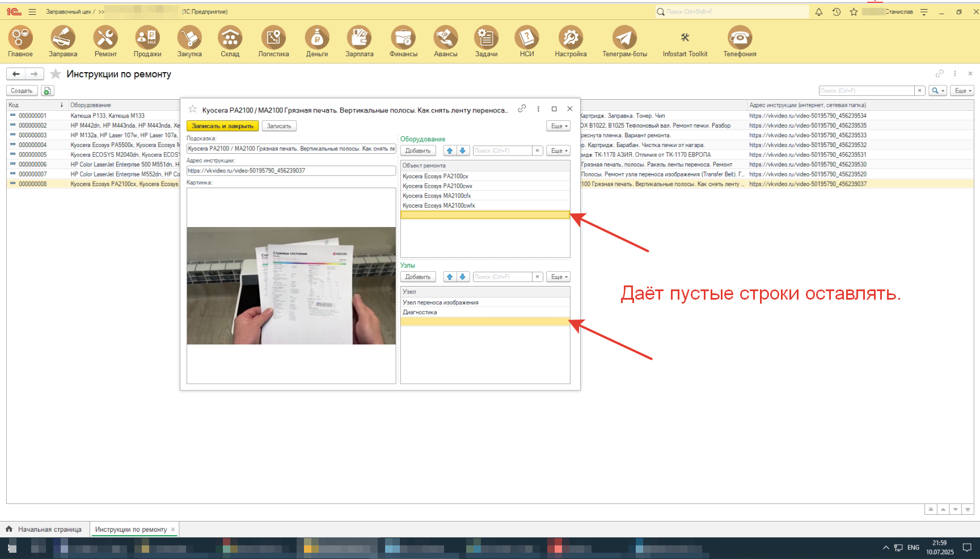This screenshot has width=980, height=559.
Task: Move Узлы row down
Action: point(463,277)
